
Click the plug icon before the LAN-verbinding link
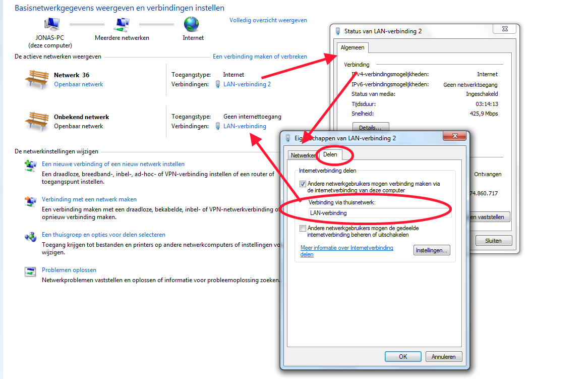point(218,126)
